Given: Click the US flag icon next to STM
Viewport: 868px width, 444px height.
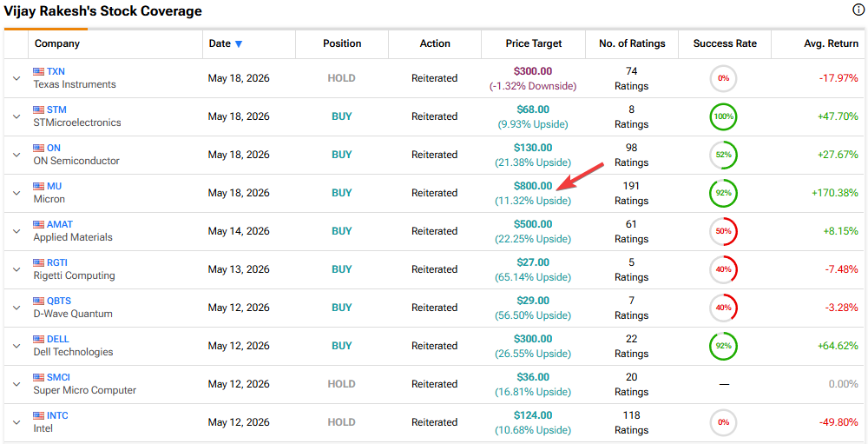Looking at the screenshot, I should pyautogui.click(x=38, y=109).
